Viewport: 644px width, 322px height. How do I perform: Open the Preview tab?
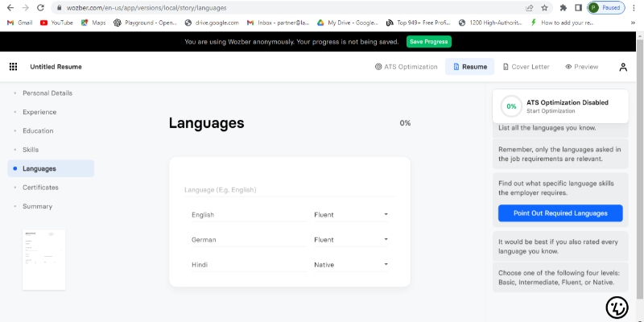pos(581,67)
